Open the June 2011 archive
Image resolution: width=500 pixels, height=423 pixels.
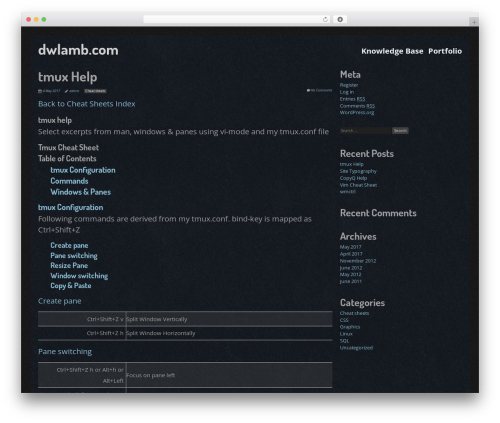[x=351, y=281]
